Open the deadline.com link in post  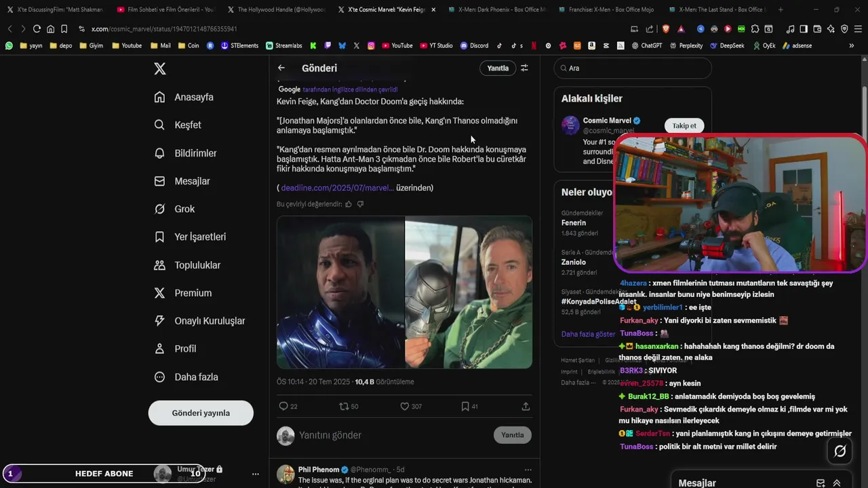[337, 188]
